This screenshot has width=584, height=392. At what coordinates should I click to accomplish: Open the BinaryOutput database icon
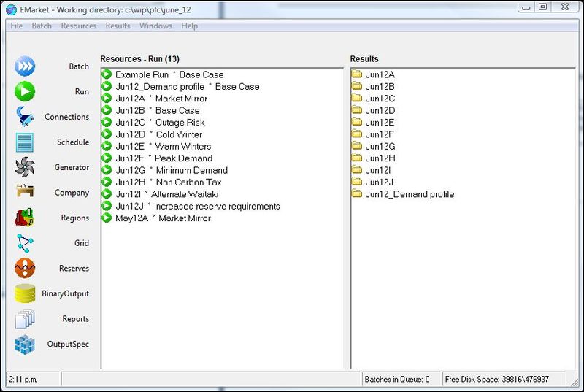(x=25, y=293)
